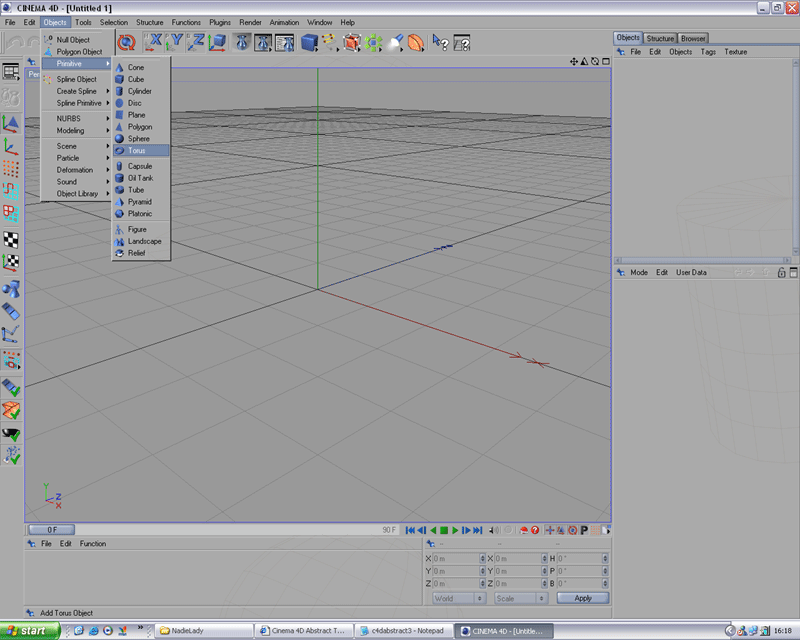Click the blue cube primitive toolbar icon
The height and width of the screenshot is (640, 800).
click(309, 42)
